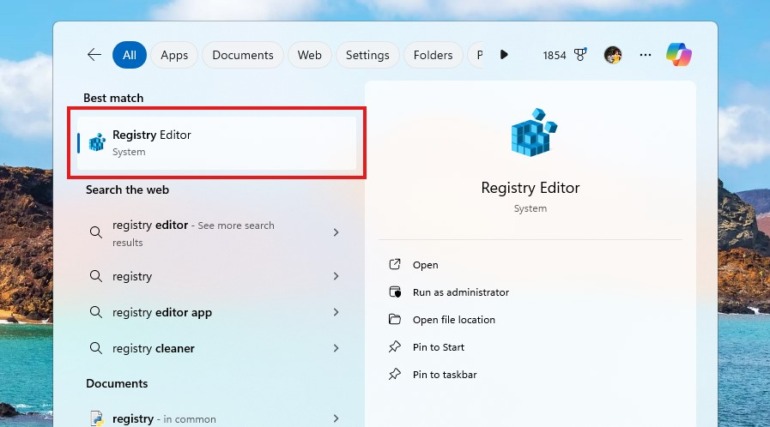770x427 pixels.
Task: Switch to the Folders filter tab
Action: pos(433,55)
